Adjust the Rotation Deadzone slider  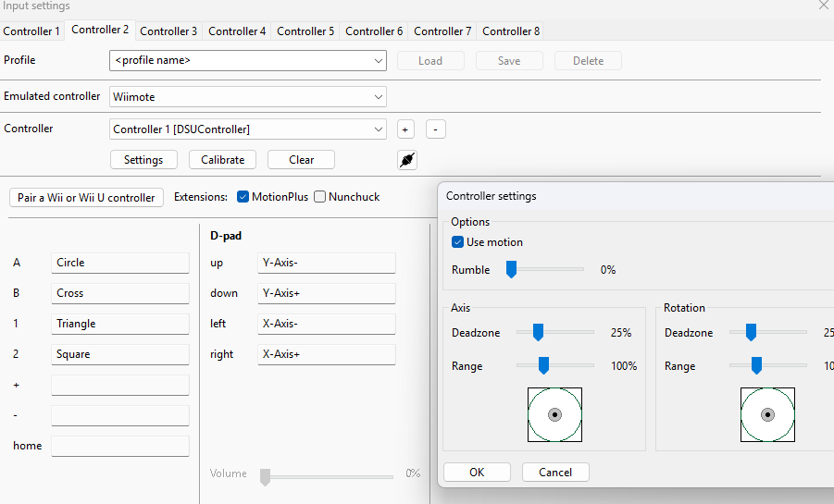[x=751, y=332]
